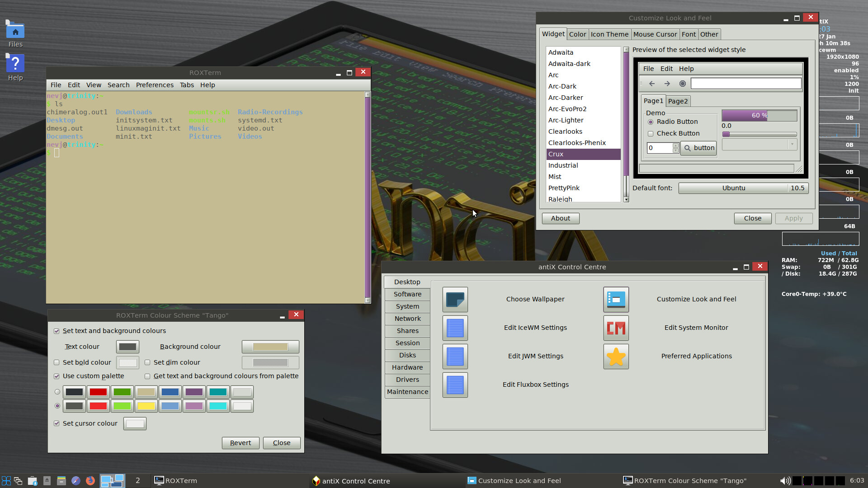
Task: Open Edit System Monitor icon
Action: [616, 328]
